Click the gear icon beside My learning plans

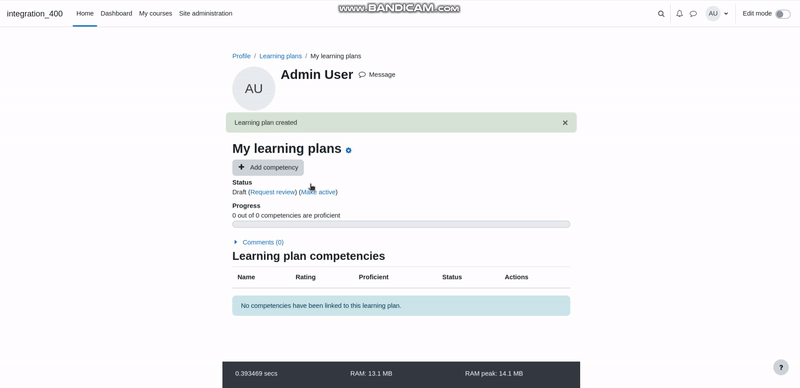click(348, 150)
